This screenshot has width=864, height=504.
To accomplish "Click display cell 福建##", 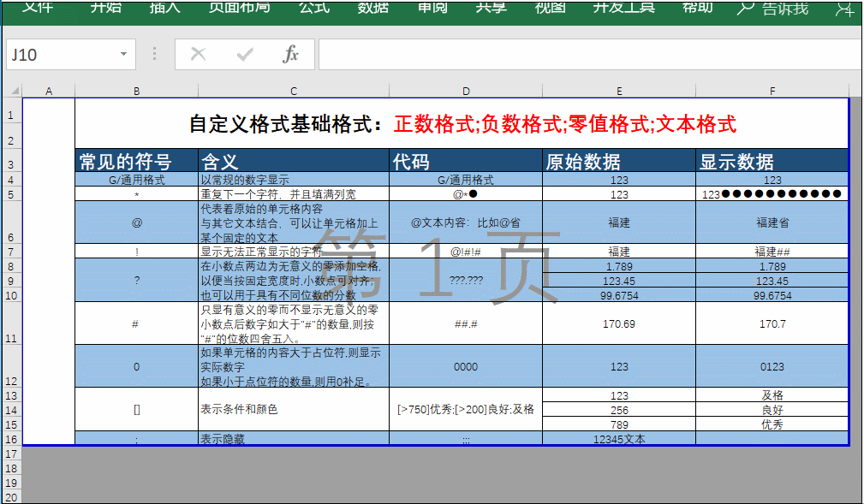I will [x=772, y=252].
